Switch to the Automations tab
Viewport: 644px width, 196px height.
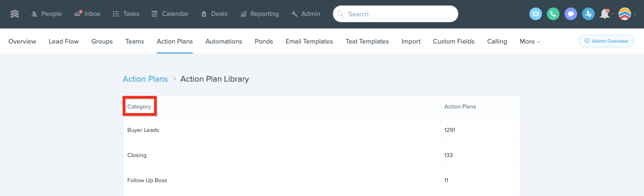pos(224,41)
